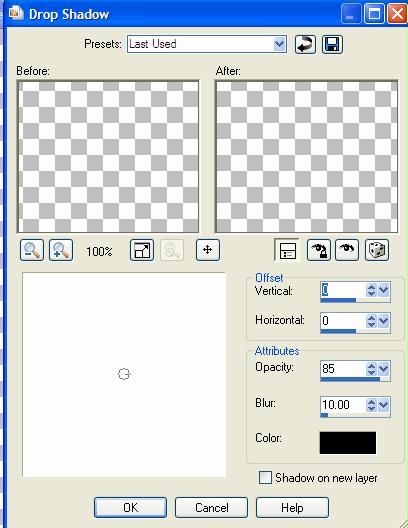
Task: Click the zoom in magnifier icon
Action: 61,250
